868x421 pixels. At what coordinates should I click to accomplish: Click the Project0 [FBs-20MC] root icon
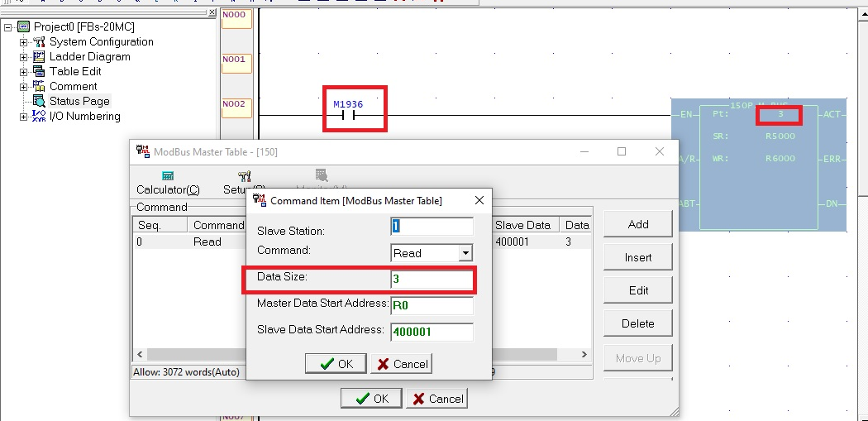tap(24, 27)
